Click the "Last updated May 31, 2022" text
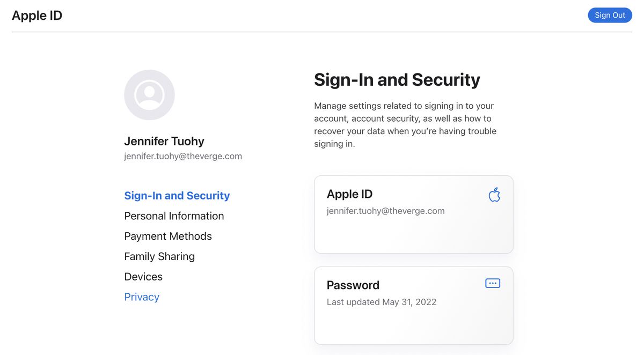This screenshot has height=355, width=644. pos(382,302)
